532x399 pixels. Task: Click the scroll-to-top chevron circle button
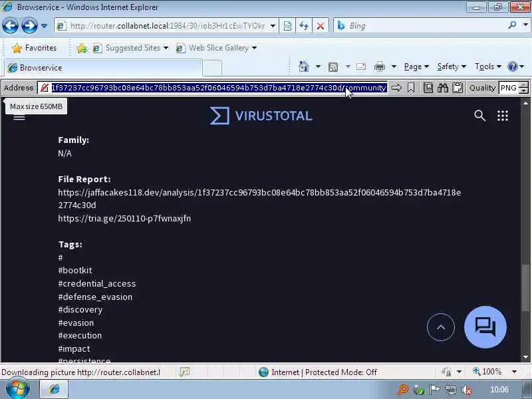[441, 327]
